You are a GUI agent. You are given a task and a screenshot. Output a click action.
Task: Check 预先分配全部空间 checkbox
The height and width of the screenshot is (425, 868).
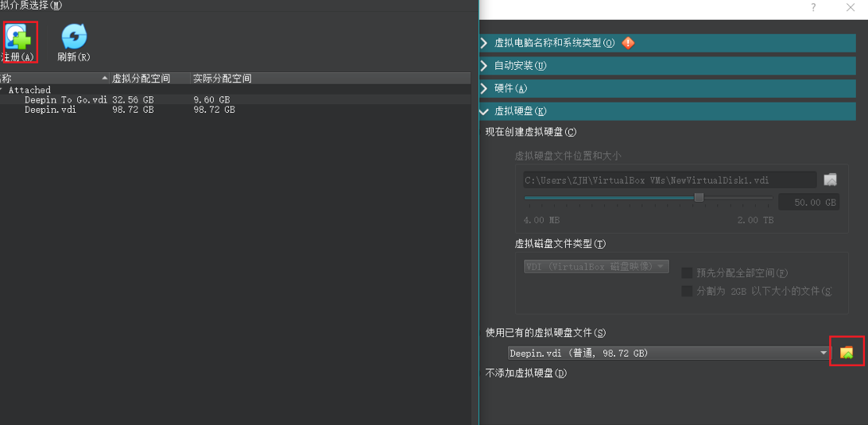pyautogui.click(x=687, y=273)
